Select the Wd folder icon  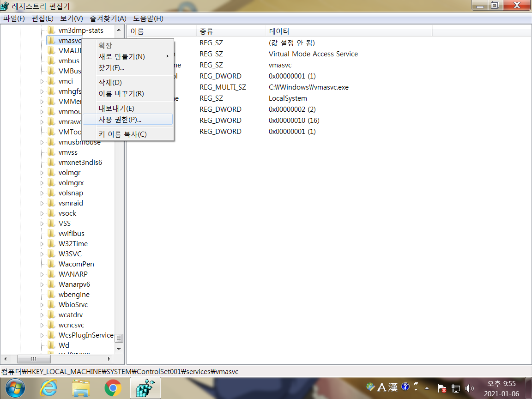[51, 345]
